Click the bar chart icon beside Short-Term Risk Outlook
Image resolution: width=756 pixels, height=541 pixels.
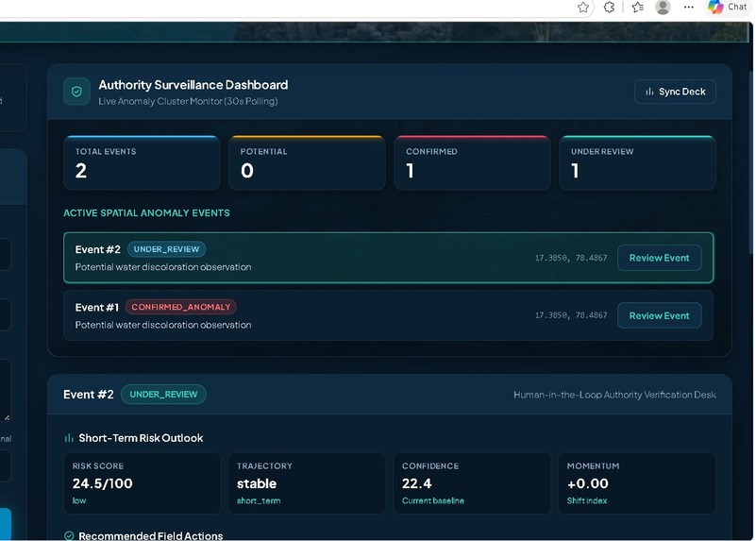(69, 438)
